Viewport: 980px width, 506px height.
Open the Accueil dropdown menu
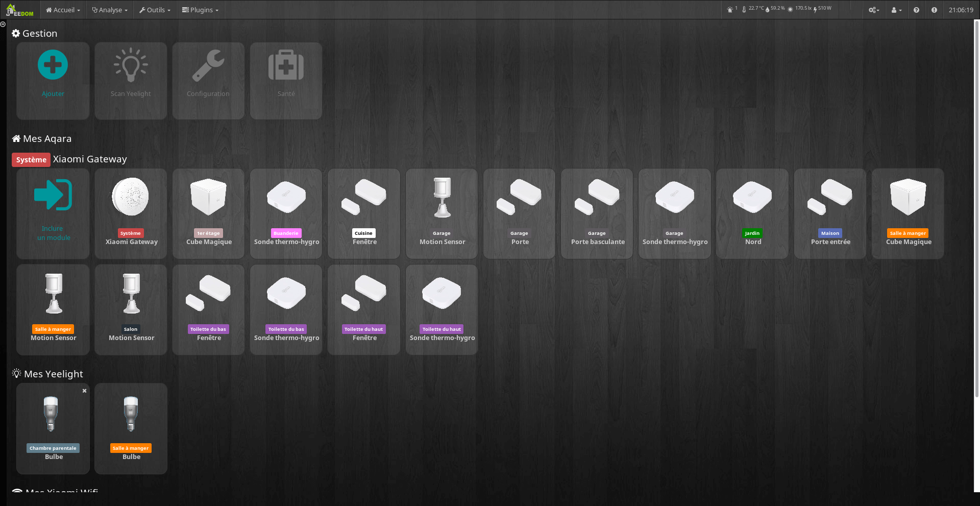[x=63, y=10]
